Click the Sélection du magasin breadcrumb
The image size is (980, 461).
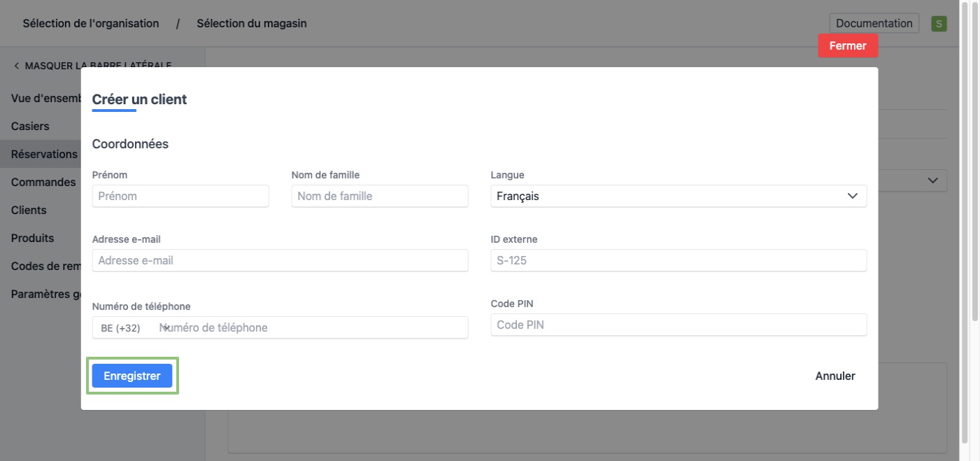251,24
